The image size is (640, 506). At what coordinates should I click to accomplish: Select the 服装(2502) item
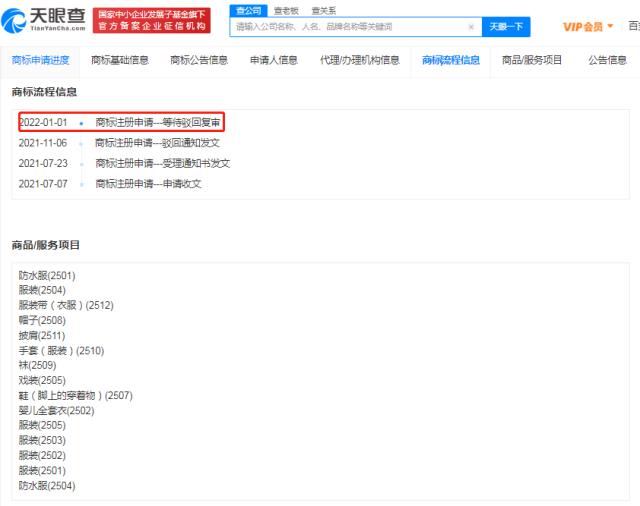tap(42, 455)
